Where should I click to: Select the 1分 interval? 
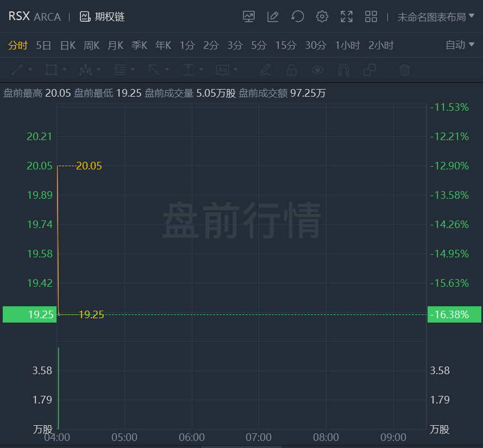click(187, 45)
